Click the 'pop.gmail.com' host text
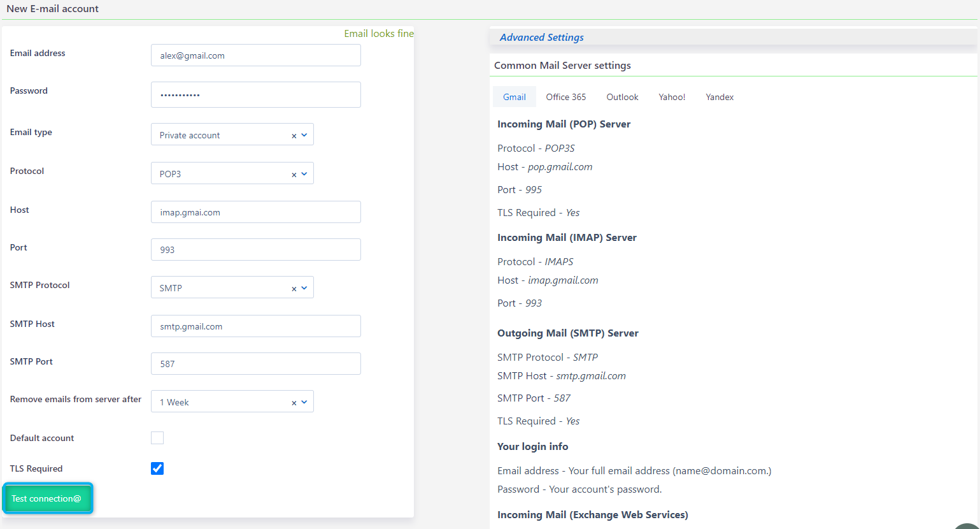 click(560, 167)
